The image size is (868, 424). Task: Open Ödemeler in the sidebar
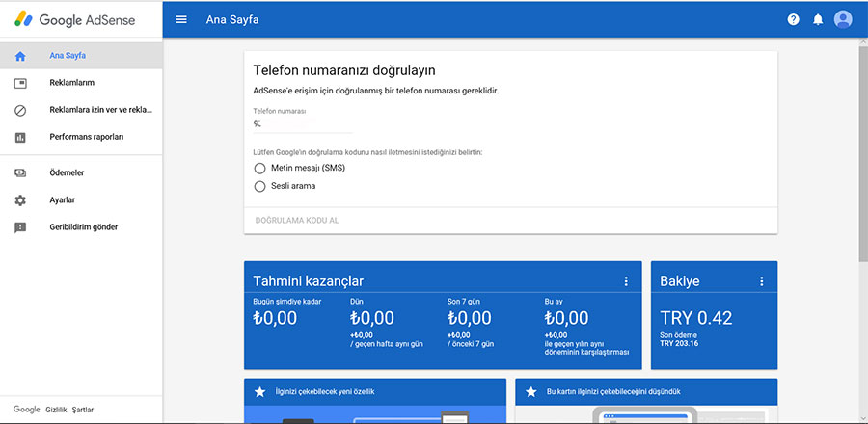point(81,173)
